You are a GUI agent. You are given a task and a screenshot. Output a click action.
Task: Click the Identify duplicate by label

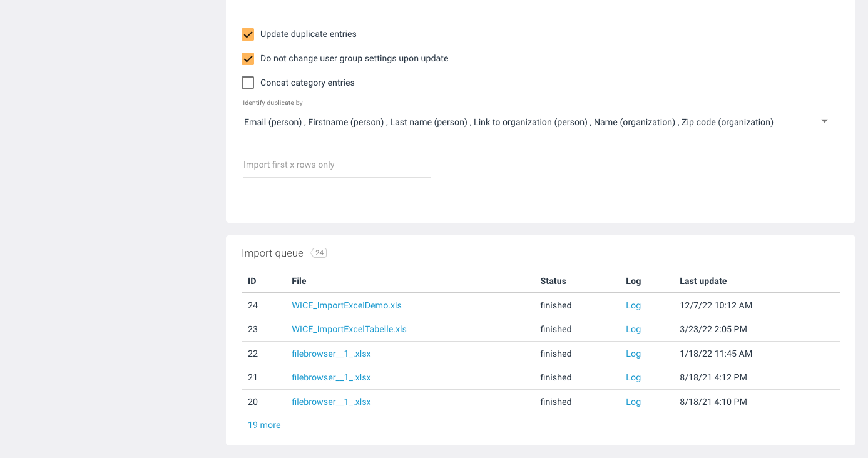click(272, 103)
